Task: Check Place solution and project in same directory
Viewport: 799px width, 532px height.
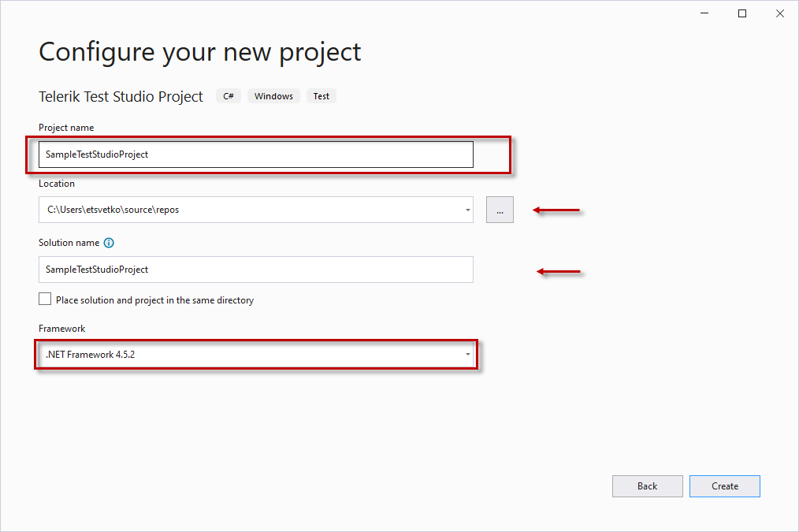Action: tap(45, 299)
